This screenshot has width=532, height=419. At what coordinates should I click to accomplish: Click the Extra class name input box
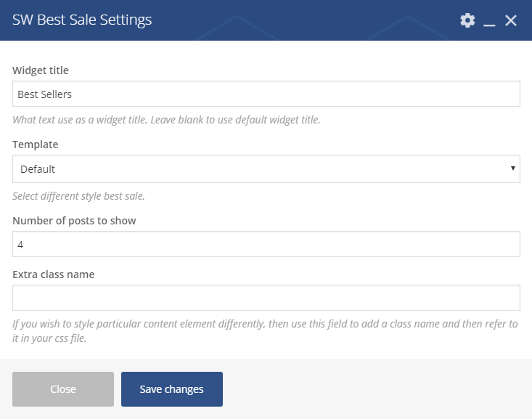coord(266,298)
